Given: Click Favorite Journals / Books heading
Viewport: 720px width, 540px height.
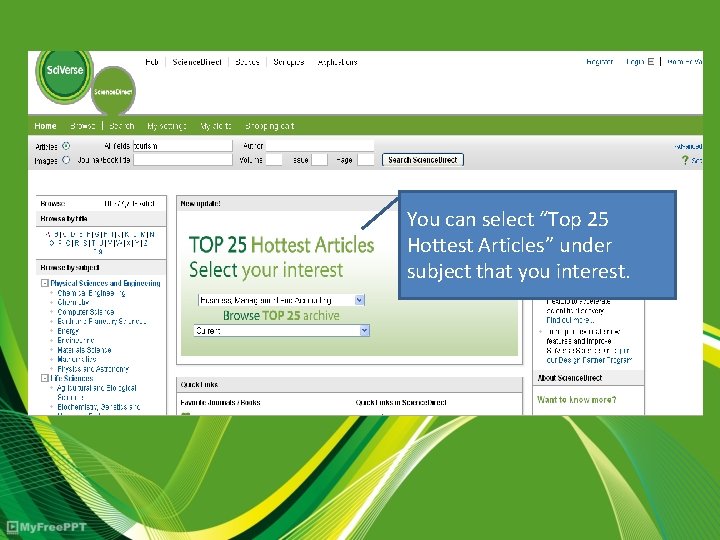Looking at the screenshot, I should (x=220, y=402).
